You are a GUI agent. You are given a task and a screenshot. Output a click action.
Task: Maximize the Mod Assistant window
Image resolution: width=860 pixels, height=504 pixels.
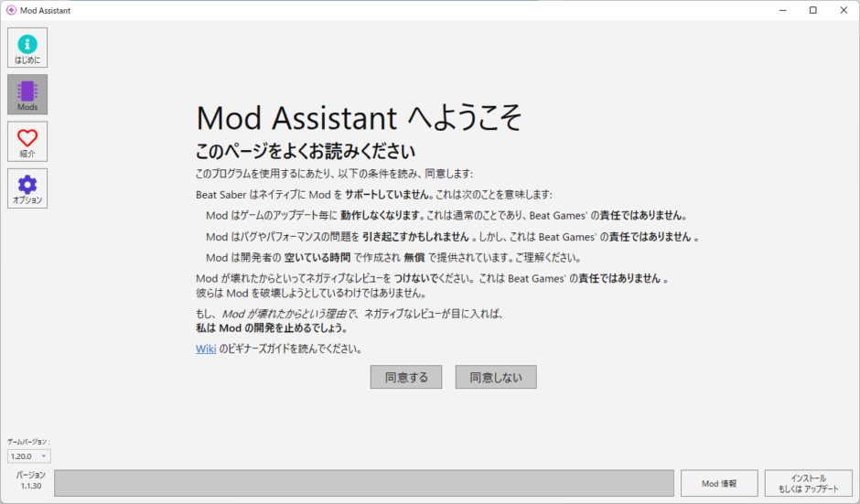[812, 10]
